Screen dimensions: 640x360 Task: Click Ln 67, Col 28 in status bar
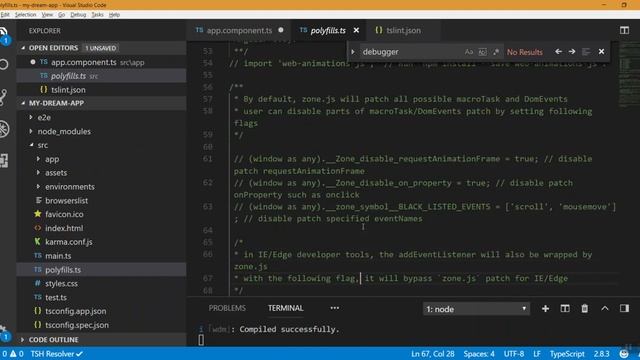(x=433, y=354)
